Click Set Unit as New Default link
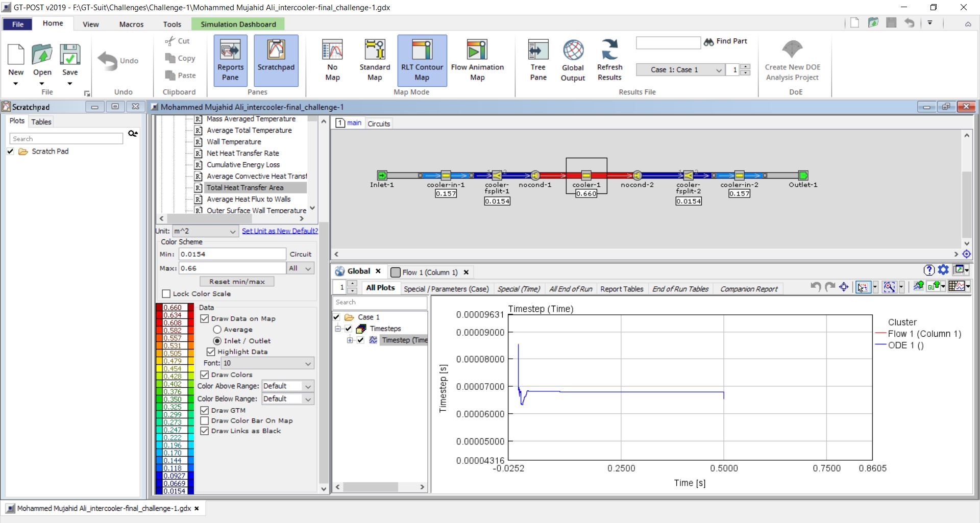Screen dimensions: 980x523 [279, 231]
